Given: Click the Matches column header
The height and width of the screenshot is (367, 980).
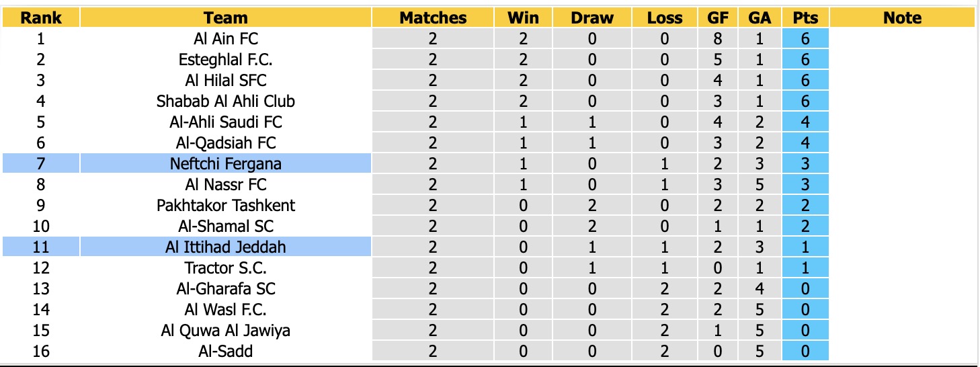Looking at the screenshot, I should coord(433,18).
